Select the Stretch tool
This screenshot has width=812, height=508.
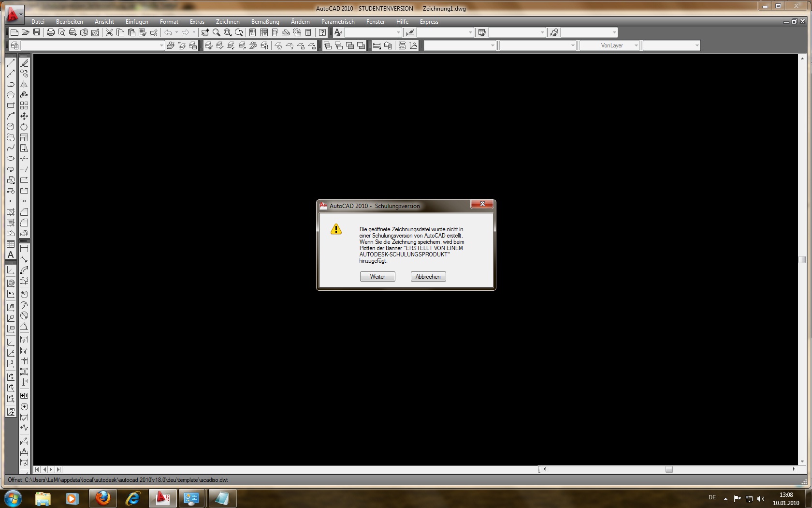pos(24,148)
